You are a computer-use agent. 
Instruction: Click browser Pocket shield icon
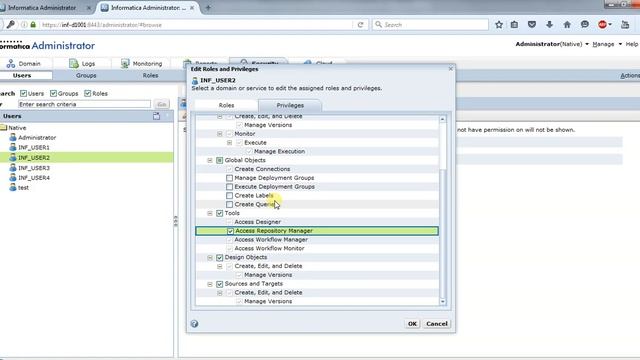tap(531, 24)
